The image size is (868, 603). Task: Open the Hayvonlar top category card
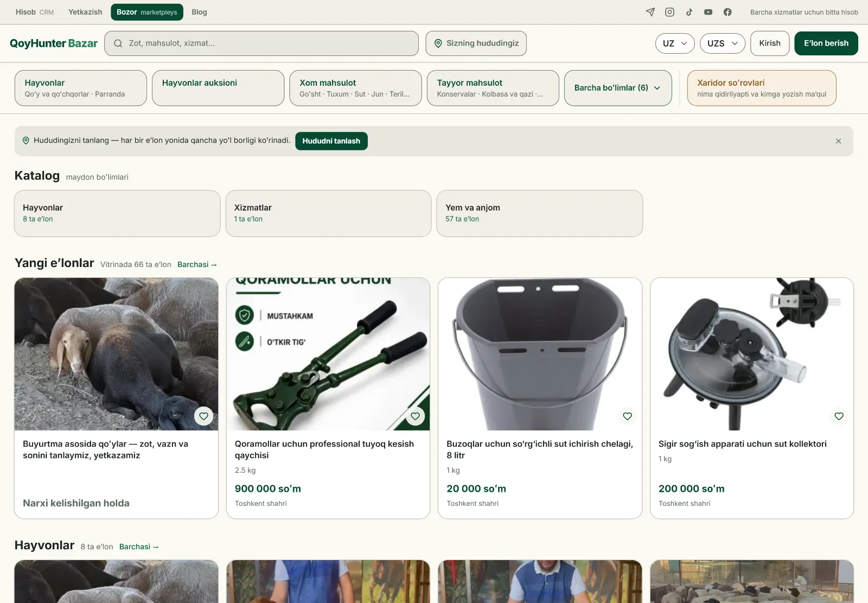point(81,88)
